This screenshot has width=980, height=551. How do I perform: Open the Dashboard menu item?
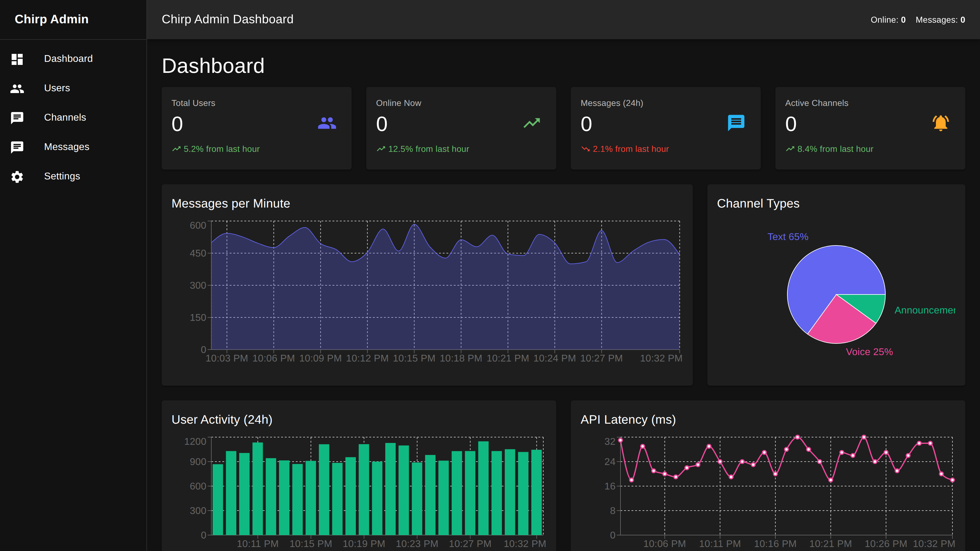[x=73, y=59]
